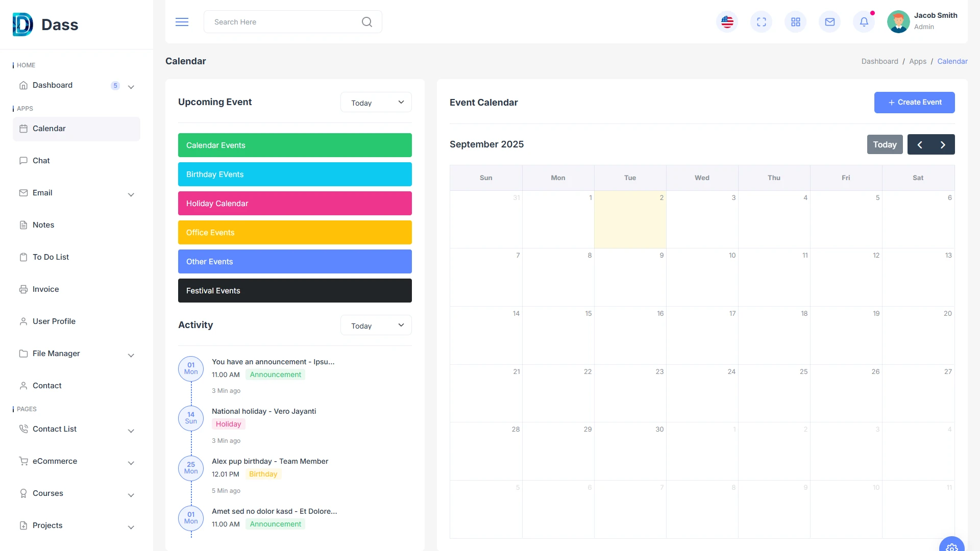The width and height of the screenshot is (980, 551).
Task: Open To Do List in the sidebar
Action: point(77,257)
